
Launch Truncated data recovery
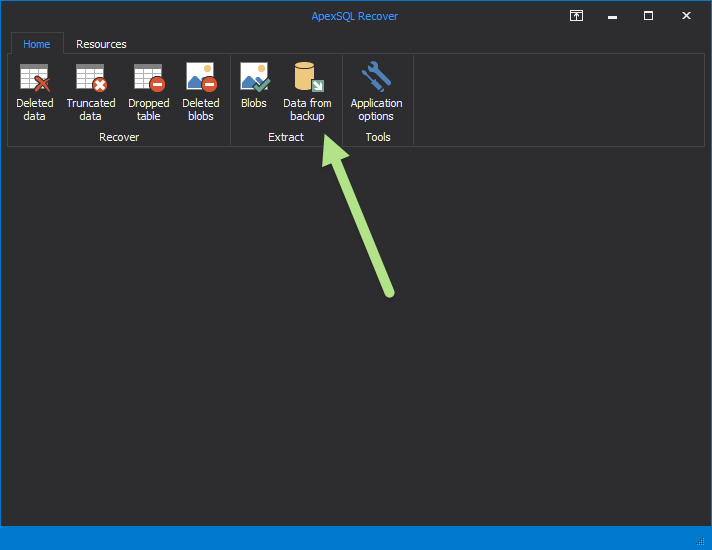coord(91,92)
